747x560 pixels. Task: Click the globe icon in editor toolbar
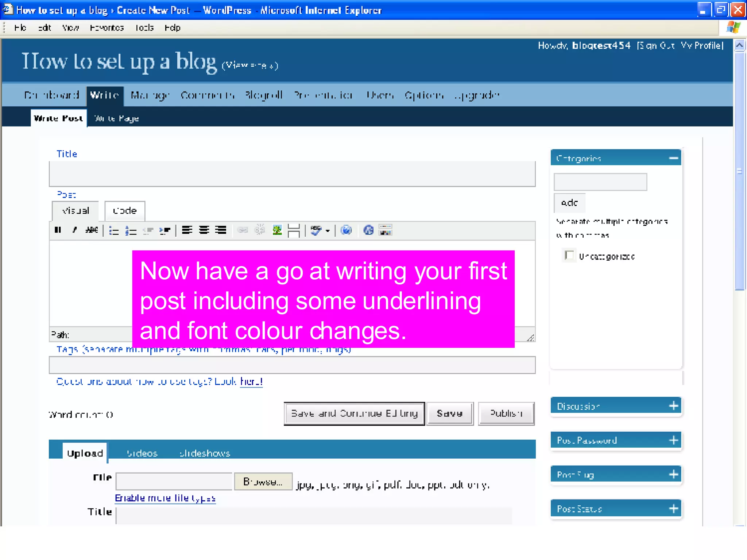tap(346, 230)
